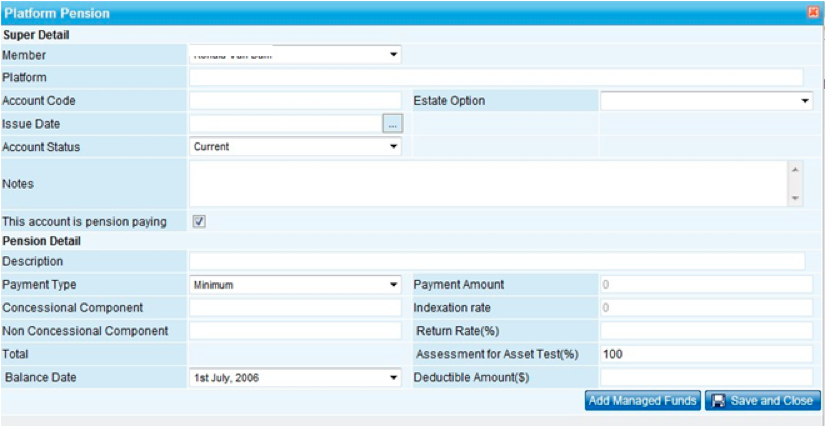Click the Deductible Amount($) field

[x=707, y=377]
